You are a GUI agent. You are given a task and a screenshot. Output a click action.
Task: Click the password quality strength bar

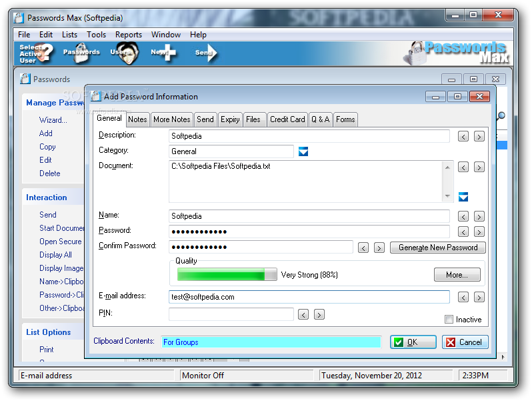pos(227,274)
